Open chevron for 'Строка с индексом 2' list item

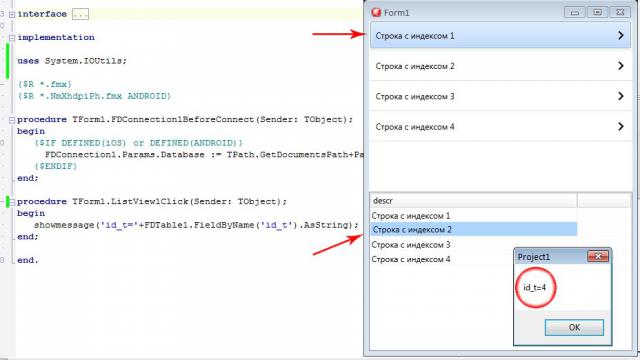[x=621, y=66]
